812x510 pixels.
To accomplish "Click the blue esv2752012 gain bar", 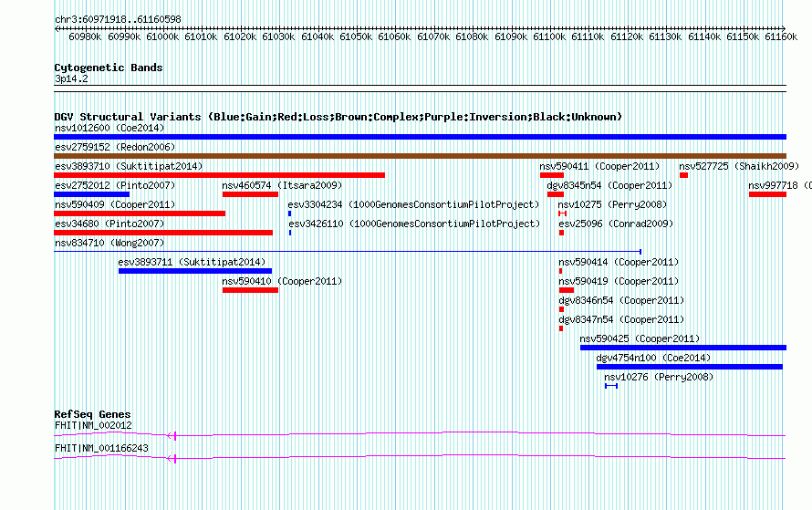I will click(x=91, y=194).
